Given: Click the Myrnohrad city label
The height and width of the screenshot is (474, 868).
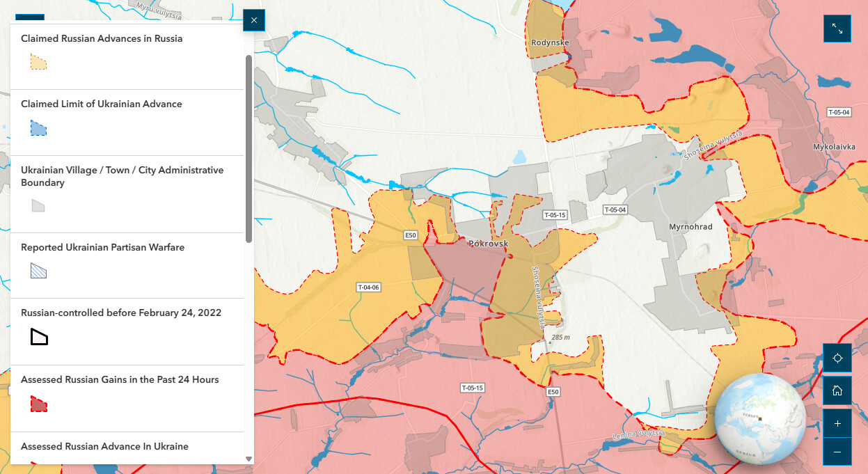Looking at the screenshot, I should (691, 227).
